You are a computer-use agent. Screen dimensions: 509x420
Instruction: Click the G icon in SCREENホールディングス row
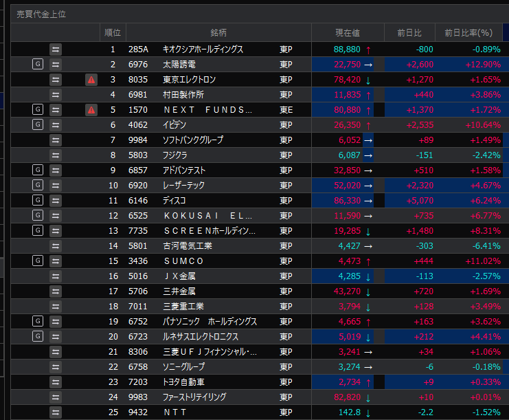[x=38, y=230]
